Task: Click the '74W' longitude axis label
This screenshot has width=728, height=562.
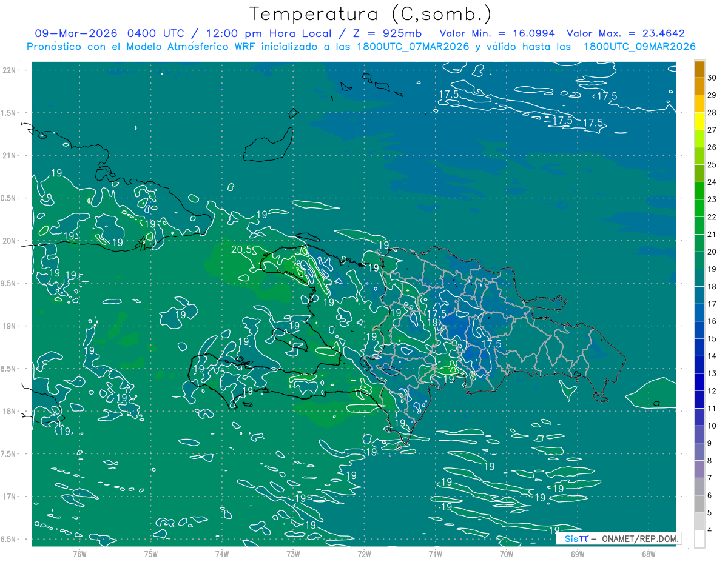Action: (221, 554)
